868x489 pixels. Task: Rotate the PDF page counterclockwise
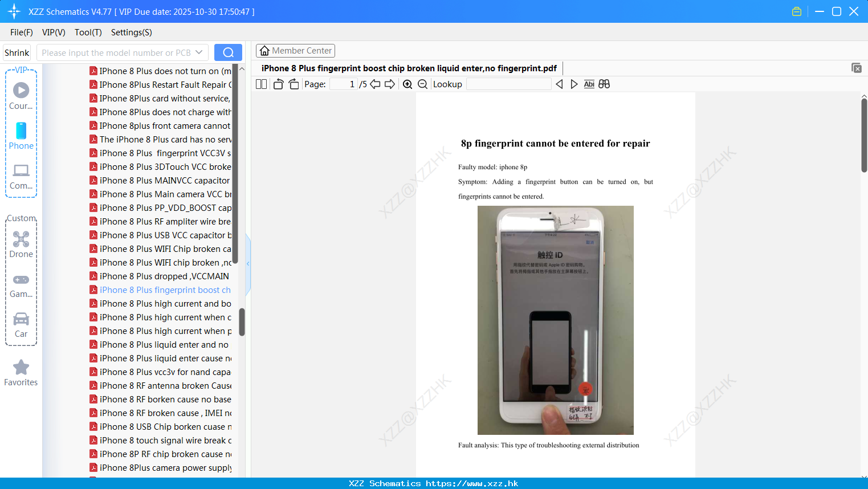pyautogui.click(x=278, y=84)
